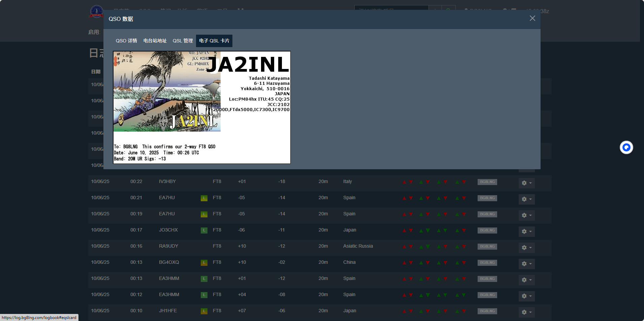Screen dimensions: 644x321
Task: Click leftmost red up-arrow in IV3HBY row
Action: [404, 182]
